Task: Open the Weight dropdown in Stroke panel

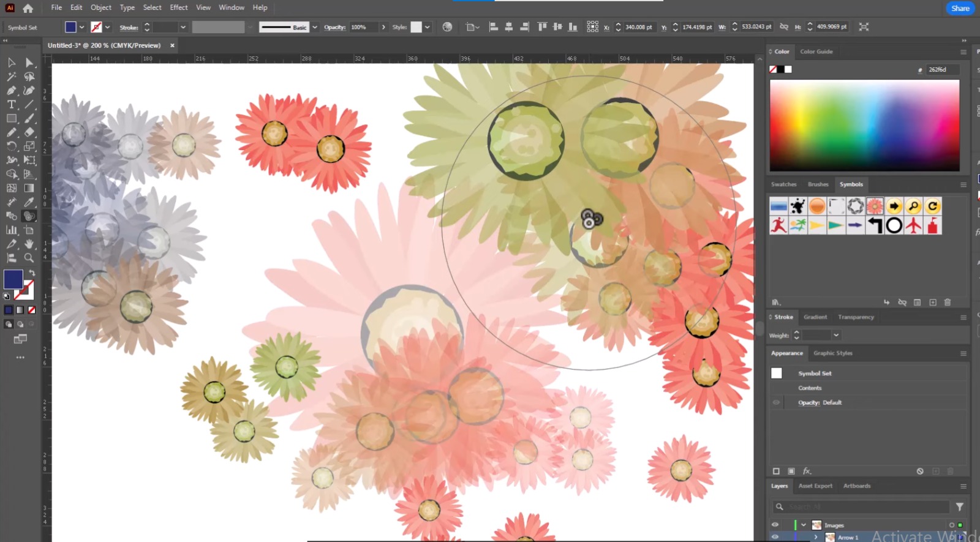Action: 836,335
